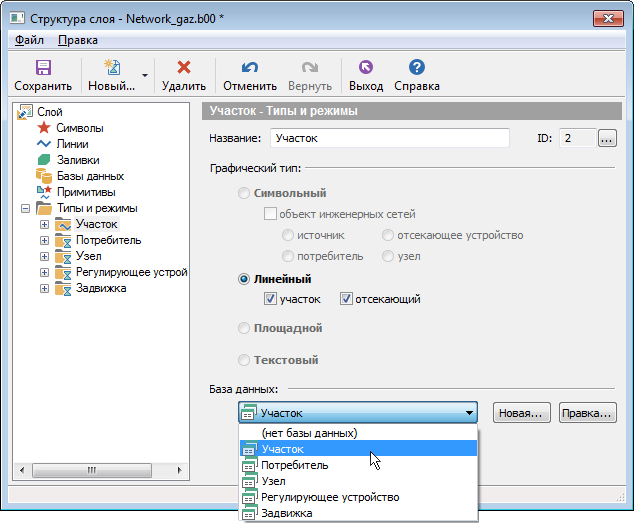Image resolution: width=634 pixels, height=523 pixels.
Task: Uncheck the участок checkbox
Action: pyautogui.click(x=270, y=299)
